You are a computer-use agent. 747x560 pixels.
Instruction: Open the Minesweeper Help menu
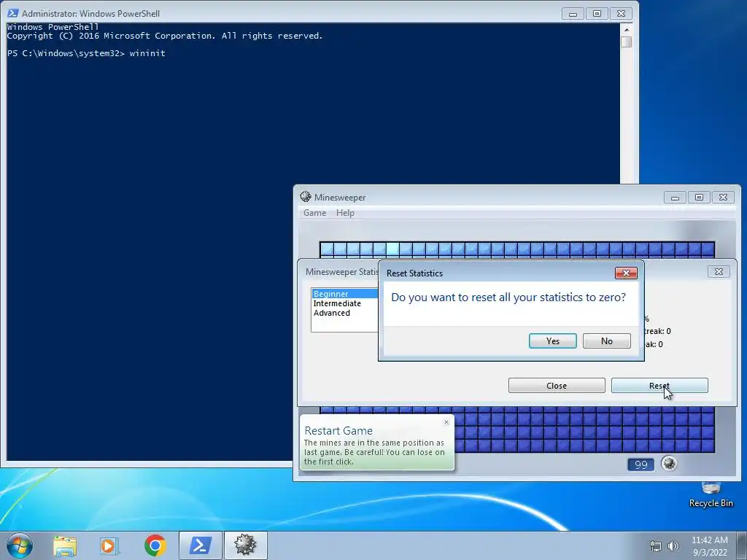tap(345, 213)
